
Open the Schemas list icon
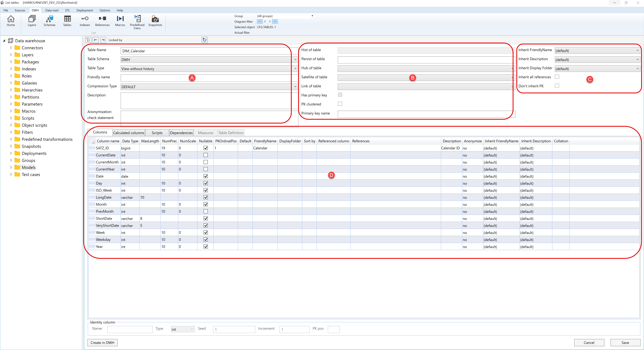tap(49, 21)
